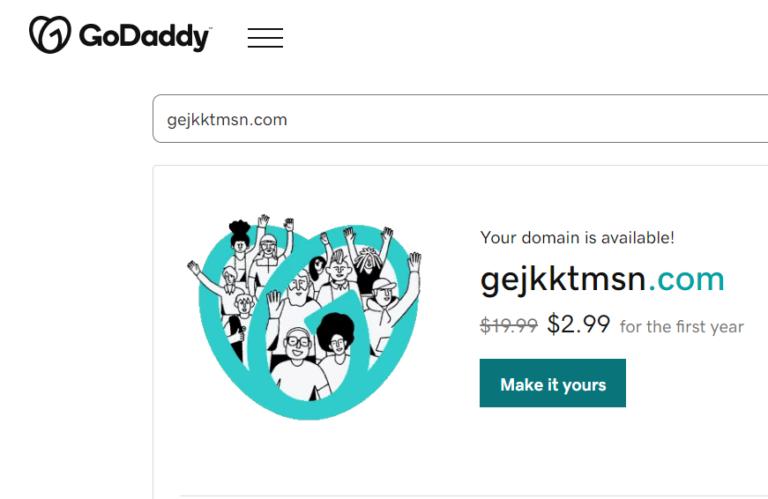
Task: Focus the domain search input field
Action: pyautogui.click(x=450, y=120)
